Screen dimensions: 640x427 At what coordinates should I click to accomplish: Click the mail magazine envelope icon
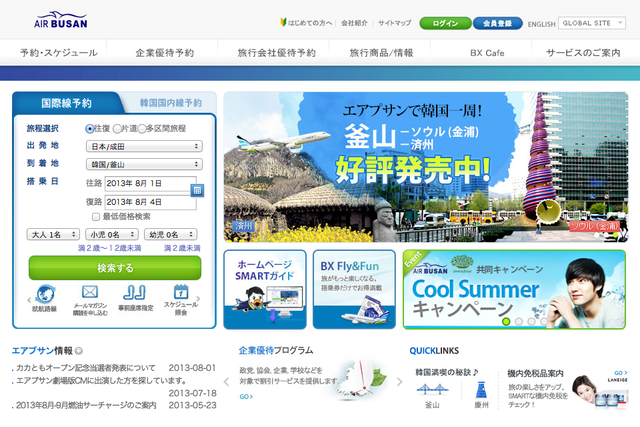90,292
